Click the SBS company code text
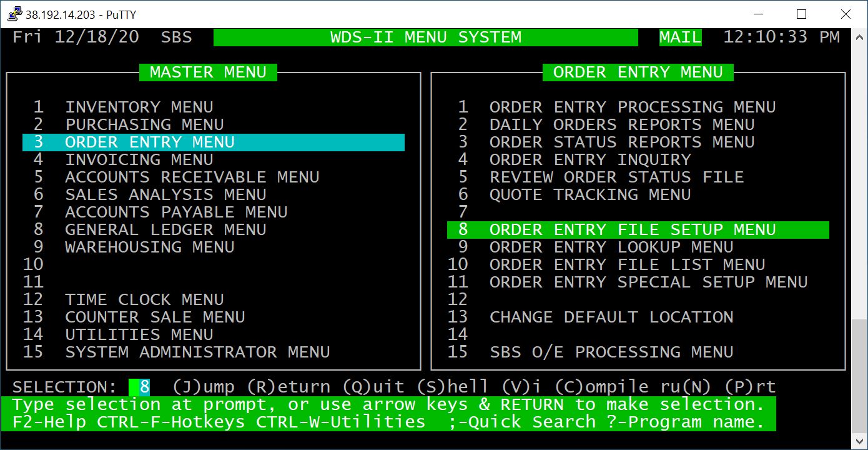 coord(177,37)
